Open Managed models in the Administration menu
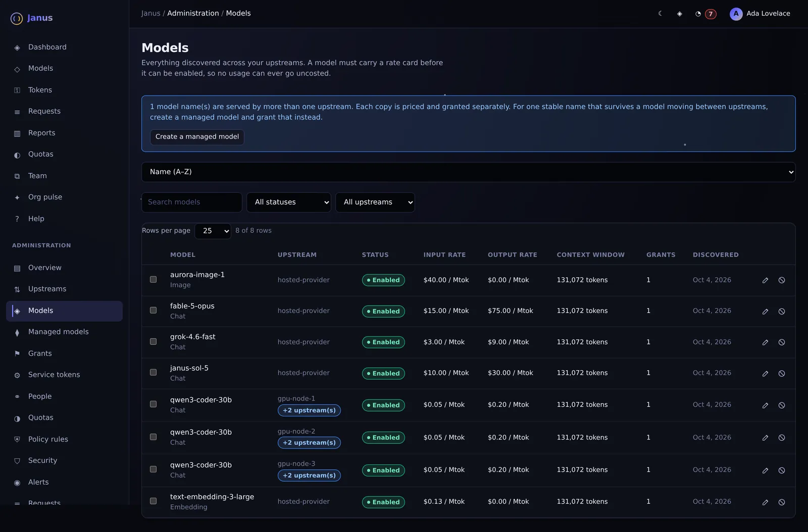Viewport: 808px width, 532px height. 64,332
